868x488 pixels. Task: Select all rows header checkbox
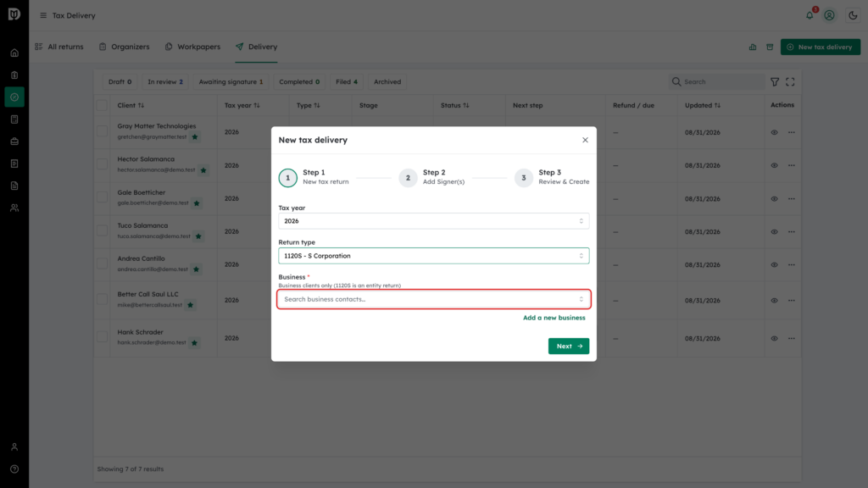click(x=102, y=105)
